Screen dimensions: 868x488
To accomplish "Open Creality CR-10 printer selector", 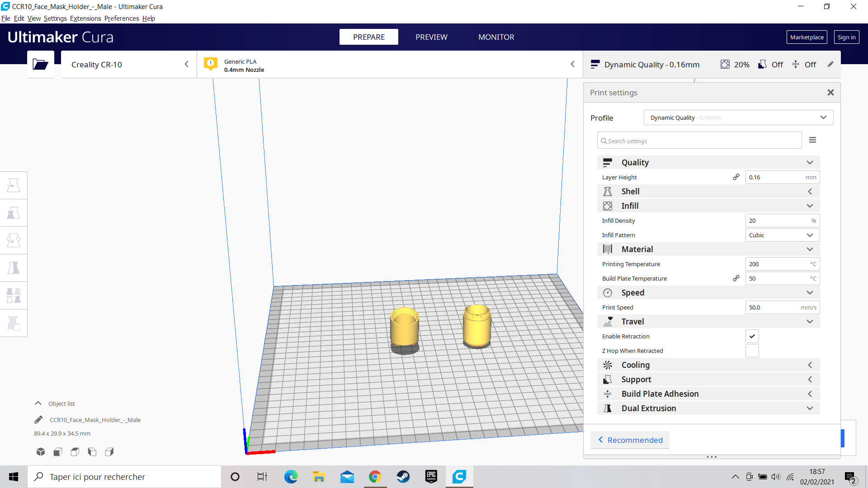I will click(x=129, y=64).
